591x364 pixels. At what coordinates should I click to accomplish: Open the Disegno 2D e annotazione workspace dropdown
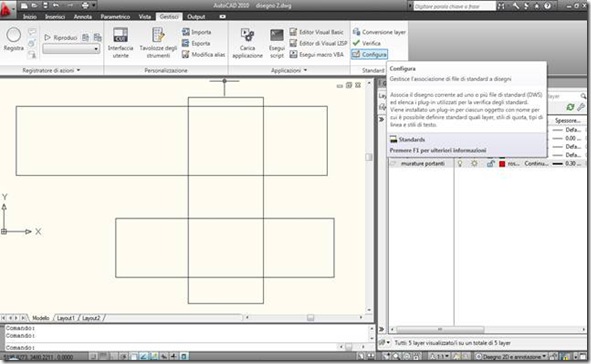(511, 356)
